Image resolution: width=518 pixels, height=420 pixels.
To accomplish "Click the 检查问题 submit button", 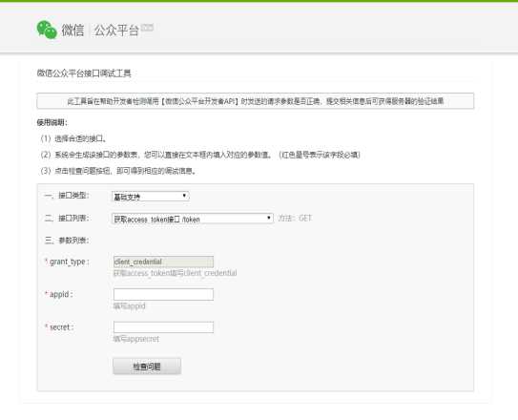I will 147,367.
